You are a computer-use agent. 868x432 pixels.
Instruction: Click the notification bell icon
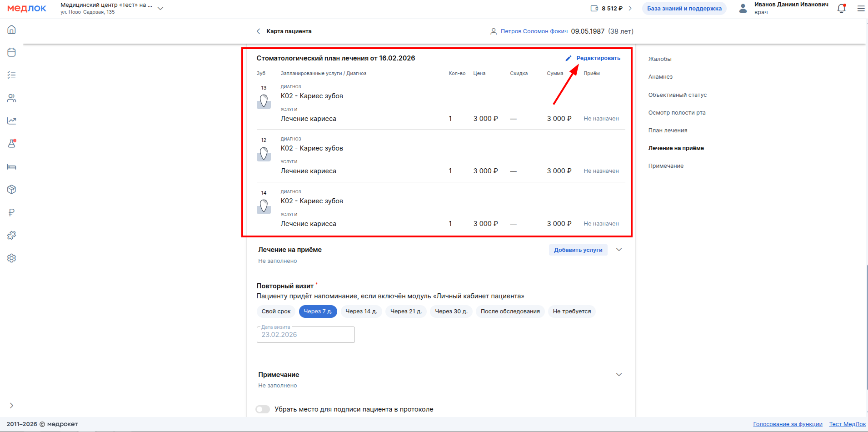pos(841,9)
